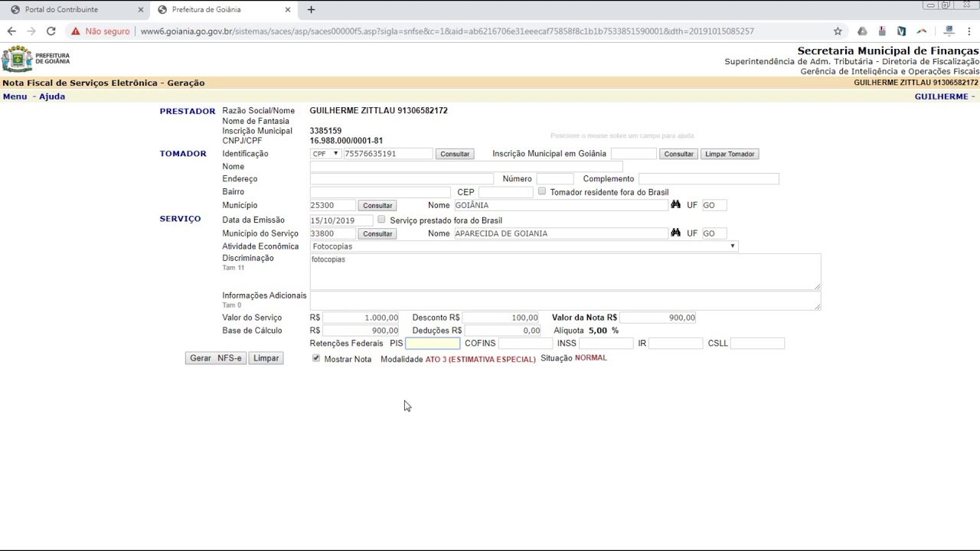Click the Base de Cálculo field

361,331
